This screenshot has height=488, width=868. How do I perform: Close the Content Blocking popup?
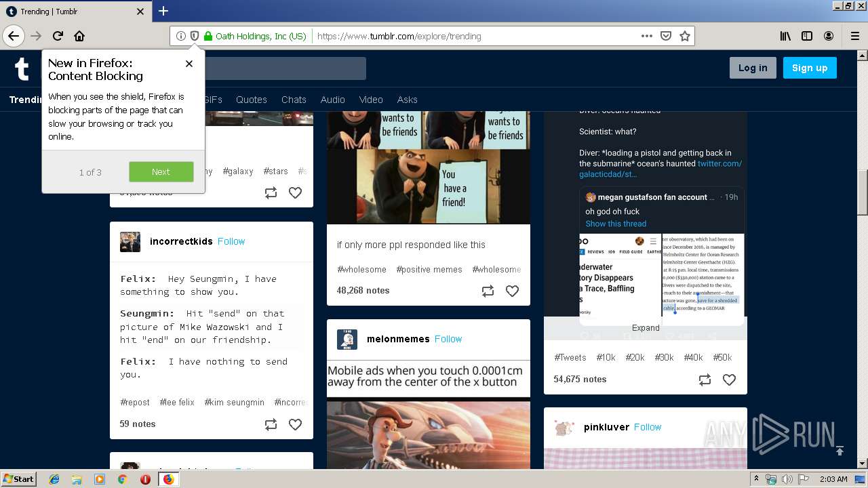tap(189, 63)
